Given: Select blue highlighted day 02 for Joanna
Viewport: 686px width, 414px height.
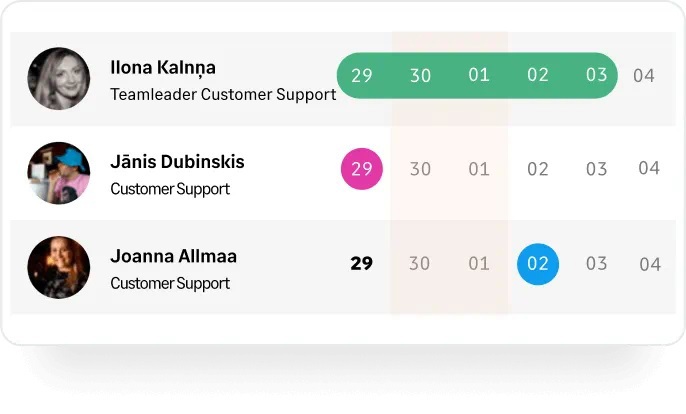Looking at the screenshot, I should 538,264.
